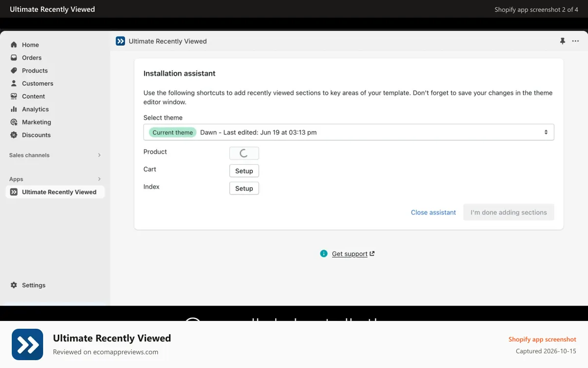Click the large app logo in footer banner
Screen dimensions: 588x368
click(27, 344)
